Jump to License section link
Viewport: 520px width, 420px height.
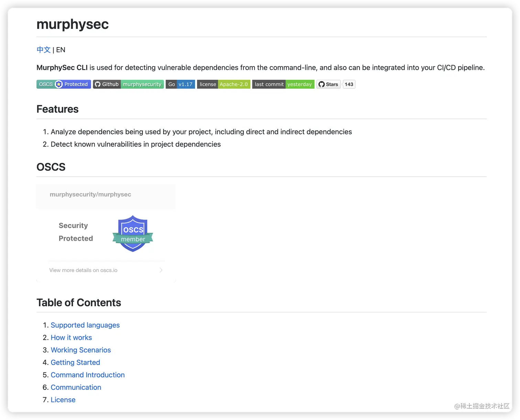click(63, 400)
